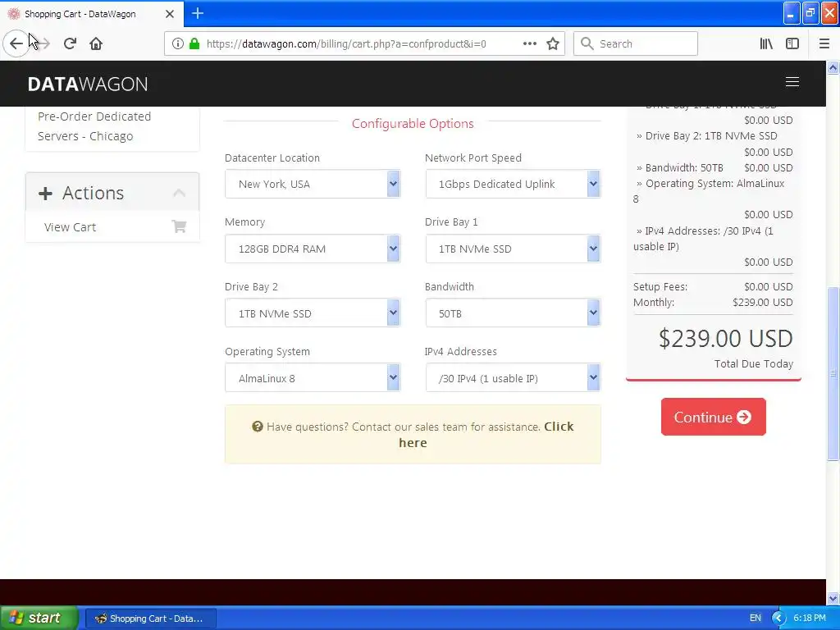
Task: Minimize the browser window
Action: tap(792, 13)
